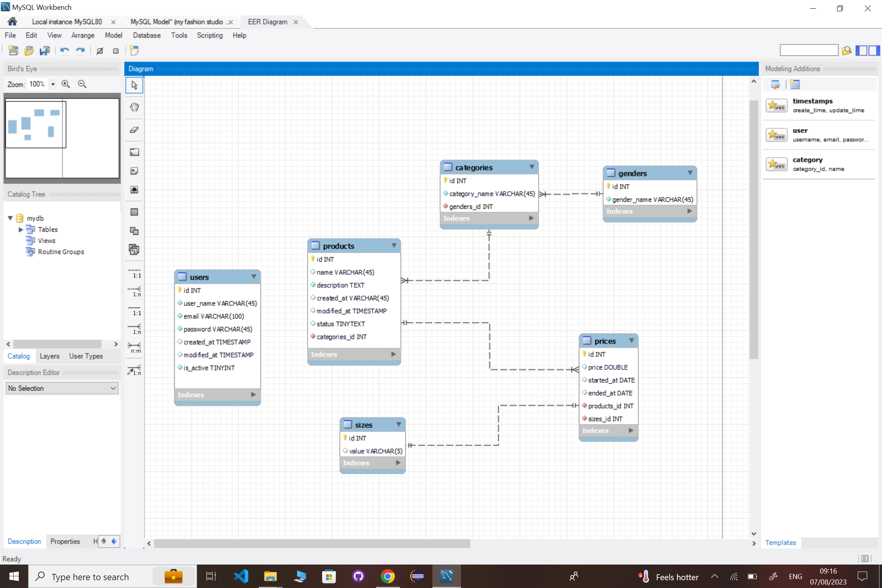This screenshot has height=588, width=882.
Task: Toggle the right sidebar panel visibility
Action: point(875,50)
